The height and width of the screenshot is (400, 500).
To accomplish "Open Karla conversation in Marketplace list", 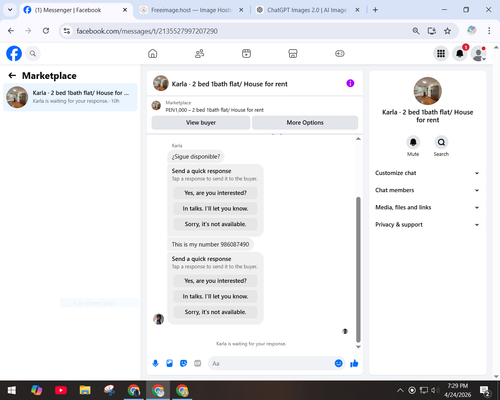I will [70, 97].
